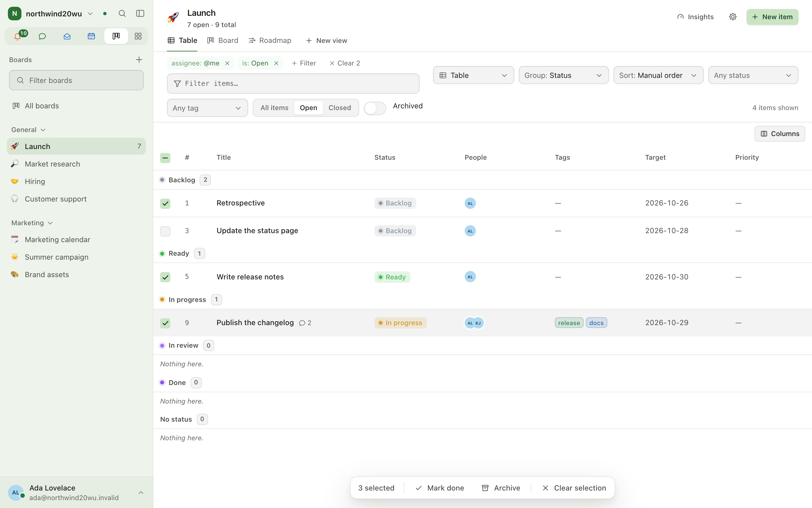This screenshot has width=812, height=508.
Task: Open board settings gear icon
Action: pyautogui.click(x=732, y=17)
